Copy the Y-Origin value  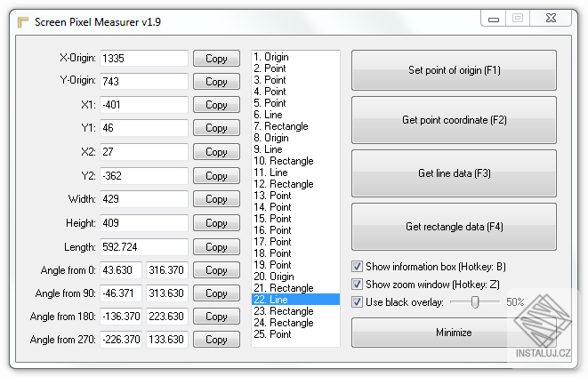(216, 81)
